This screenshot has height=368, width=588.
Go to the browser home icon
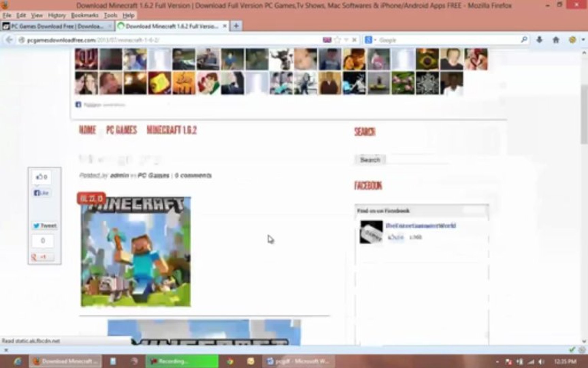pyautogui.click(x=556, y=40)
